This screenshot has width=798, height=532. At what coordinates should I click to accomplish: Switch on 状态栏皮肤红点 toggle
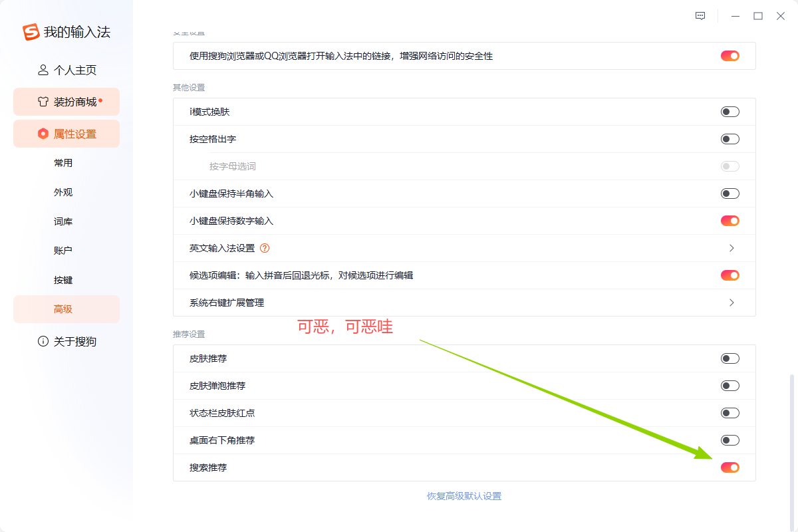[730, 413]
